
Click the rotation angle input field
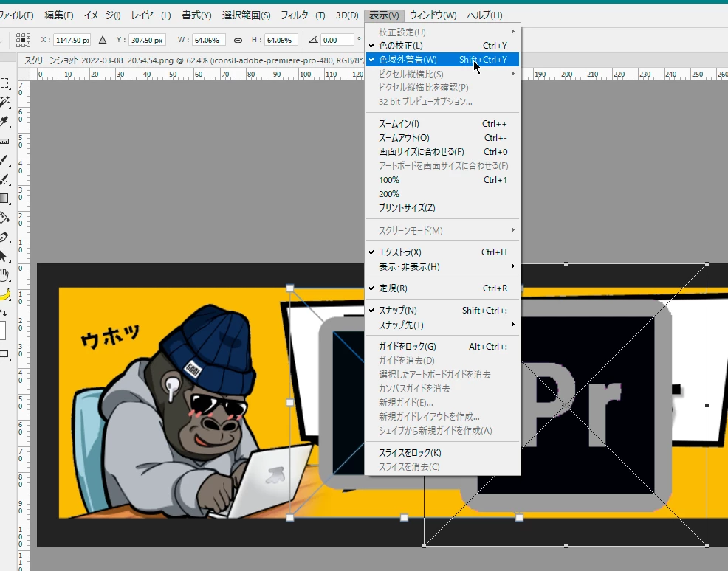coord(336,41)
